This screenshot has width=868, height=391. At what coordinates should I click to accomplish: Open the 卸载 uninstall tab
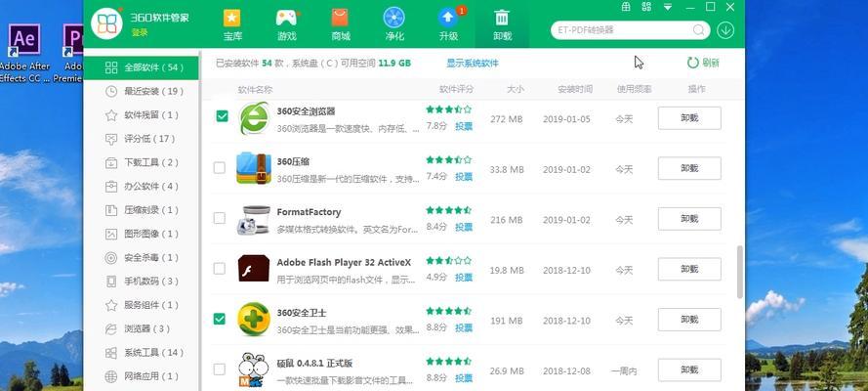tap(502, 24)
